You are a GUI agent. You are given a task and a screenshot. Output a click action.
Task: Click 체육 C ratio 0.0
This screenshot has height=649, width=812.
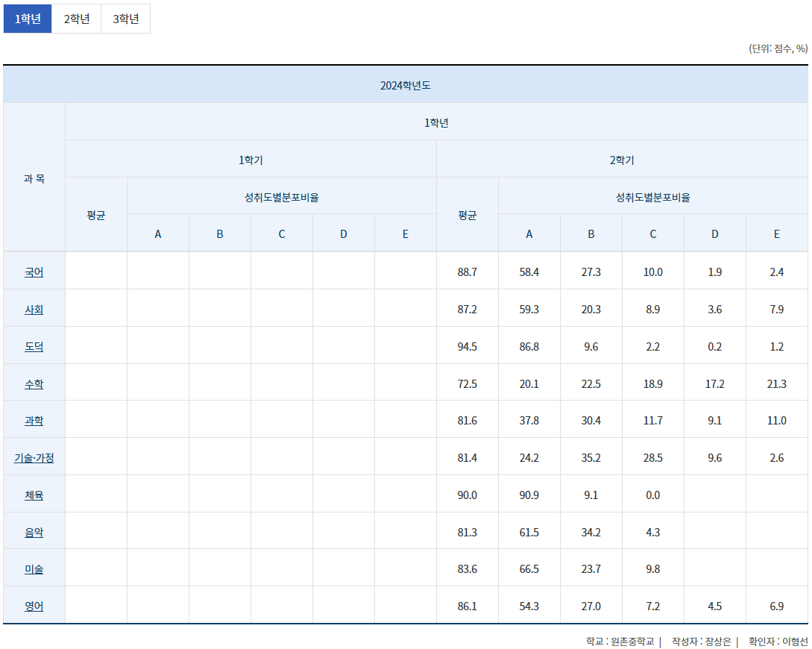pyautogui.click(x=653, y=495)
